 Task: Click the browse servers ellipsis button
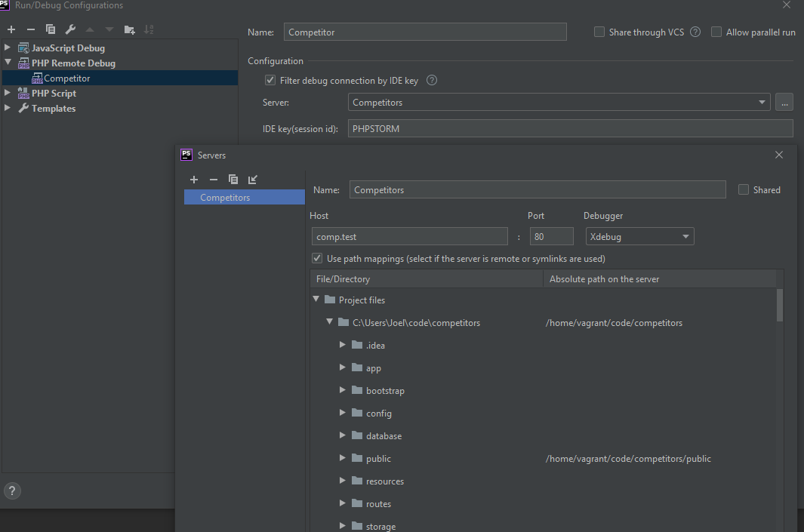pos(784,103)
